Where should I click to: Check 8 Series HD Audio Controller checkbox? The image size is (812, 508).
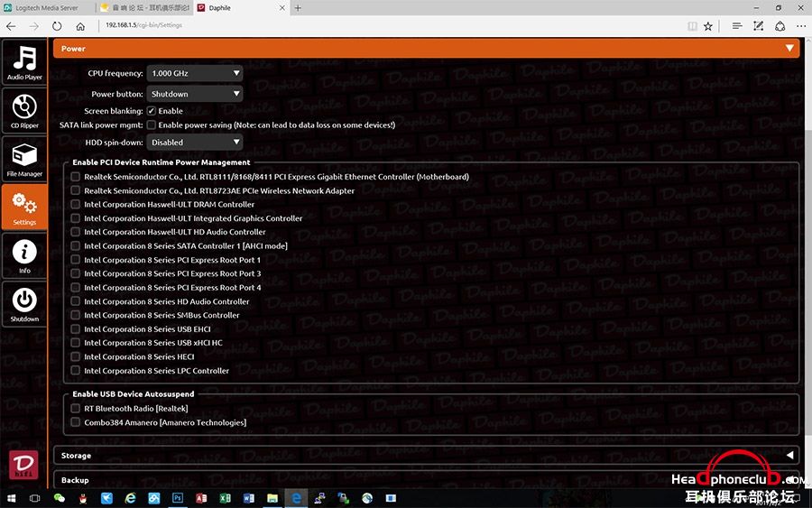coord(76,301)
